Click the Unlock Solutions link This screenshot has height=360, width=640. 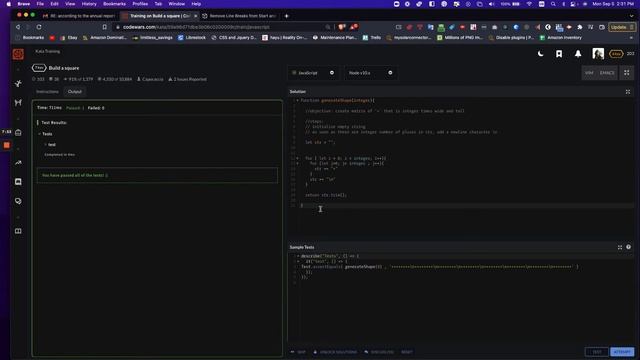pos(335,352)
